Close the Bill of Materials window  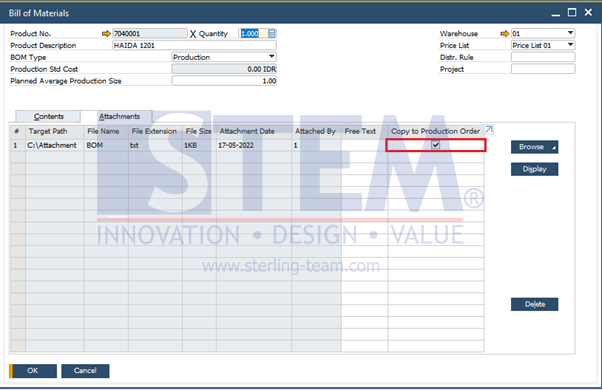click(x=588, y=13)
